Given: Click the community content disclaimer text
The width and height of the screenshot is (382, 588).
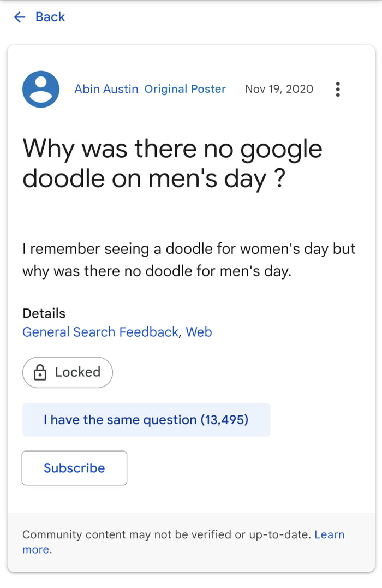Looking at the screenshot, I should [x=164, y=534].
